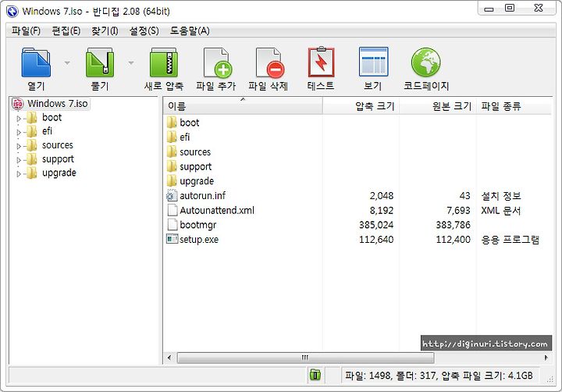
Task: Click the 코드페이지 globe icon
Action: click(x=426, y=62)
